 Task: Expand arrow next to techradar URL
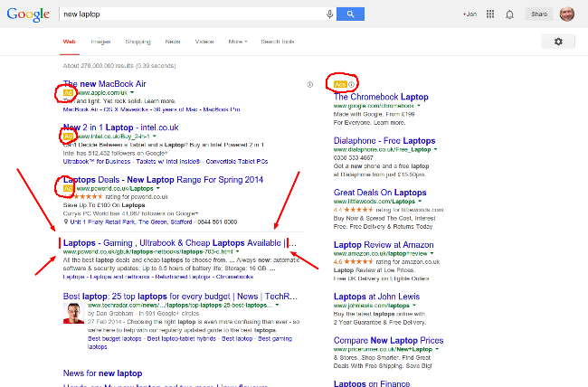277,305
